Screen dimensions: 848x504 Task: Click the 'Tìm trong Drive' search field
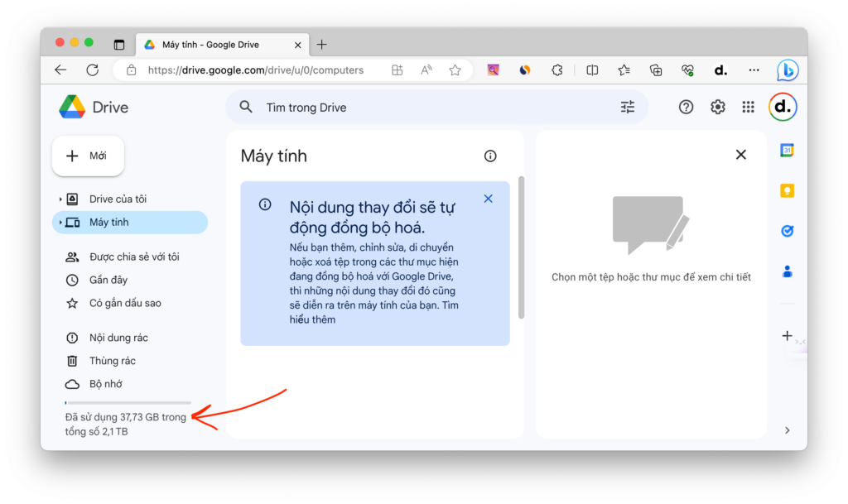tap(431, 108)
